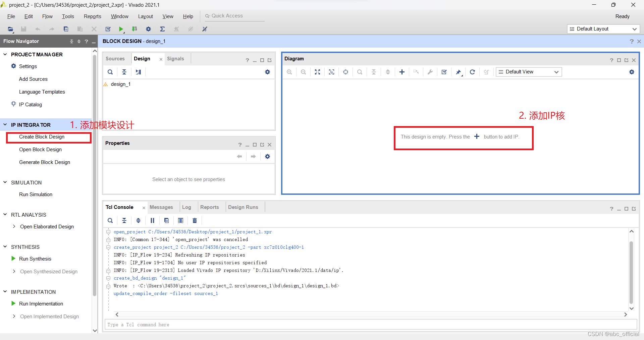
Task: Click the Tcl command input field
Action: (x=371, y=325)
